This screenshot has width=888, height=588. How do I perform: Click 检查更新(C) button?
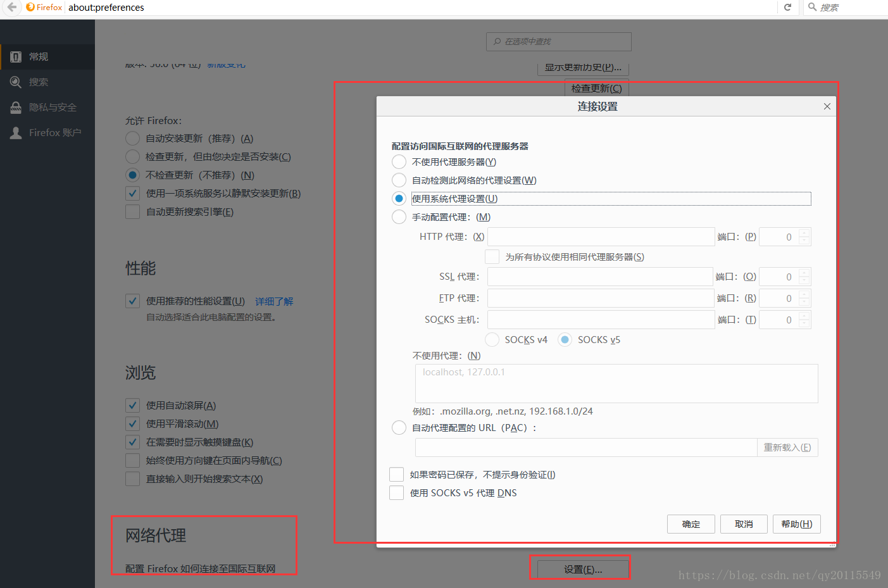tap(596, 88)
